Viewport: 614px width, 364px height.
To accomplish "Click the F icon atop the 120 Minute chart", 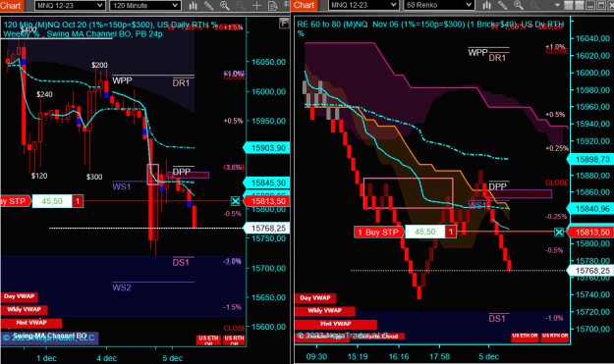I will pyautogui.click(x=284, y=24).
